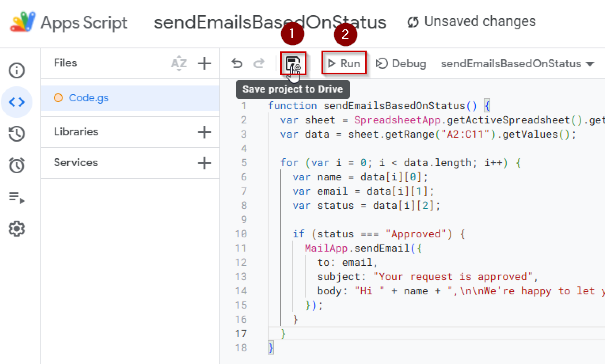
Task: Open Project Settings
Action: pyautogui.click(x=17, y=229)
